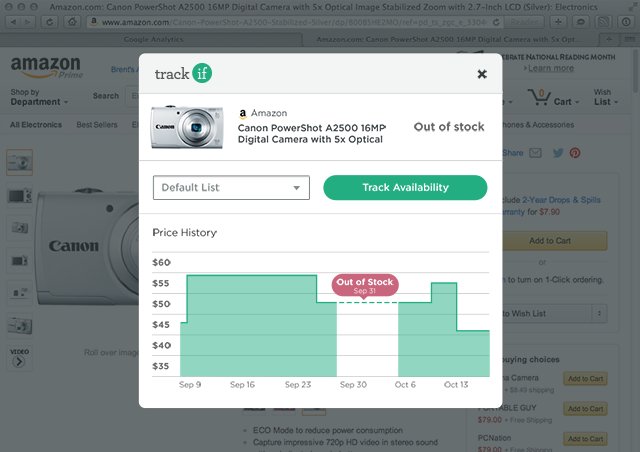The height and width of the screenshot is (452, 640).
Task: Open the Wish List dropdown
Action: point(606,97)
